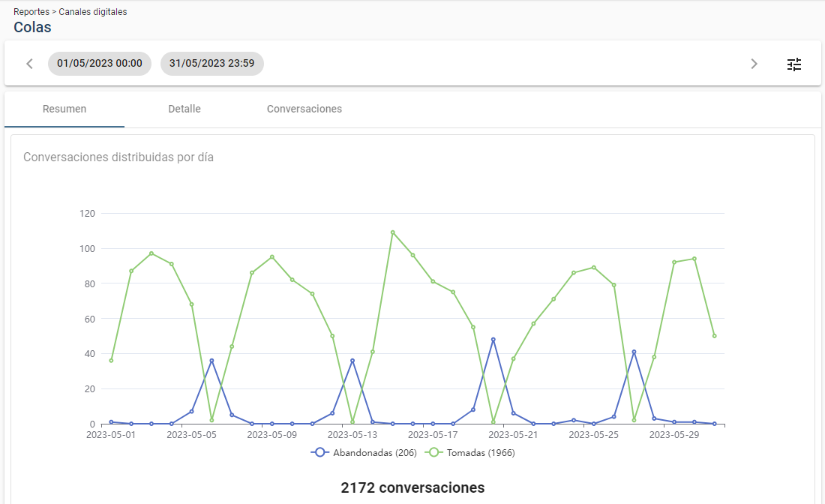Viewport: 825px width, 504px height.
Task: Click the x-axis label 2023-05-13
Action: point(352,435)
